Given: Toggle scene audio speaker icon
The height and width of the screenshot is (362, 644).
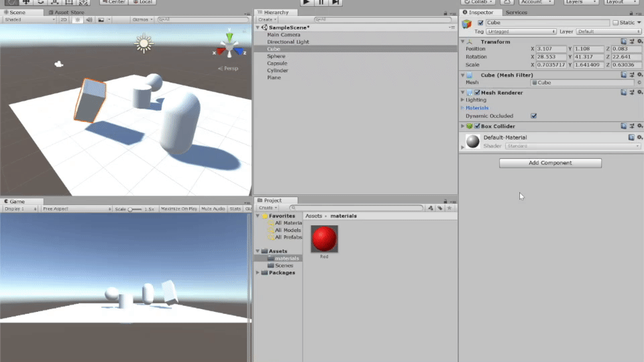Looking at the screenshot, I should coord(89,19).
